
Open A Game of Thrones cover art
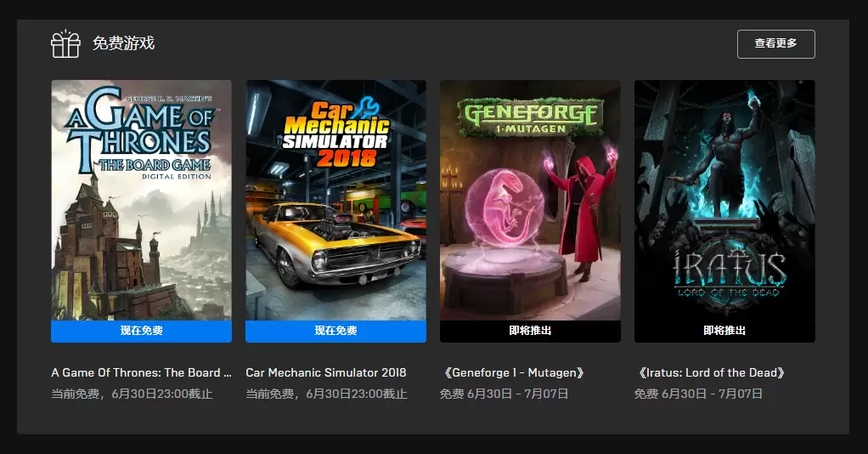point(141,200)
